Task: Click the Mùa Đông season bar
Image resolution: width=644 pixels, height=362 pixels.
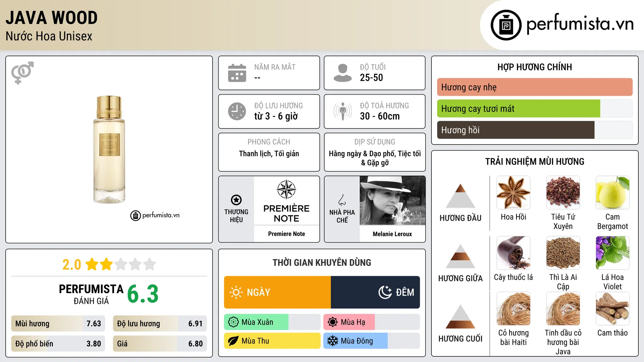Action: [x=371, y=341]
